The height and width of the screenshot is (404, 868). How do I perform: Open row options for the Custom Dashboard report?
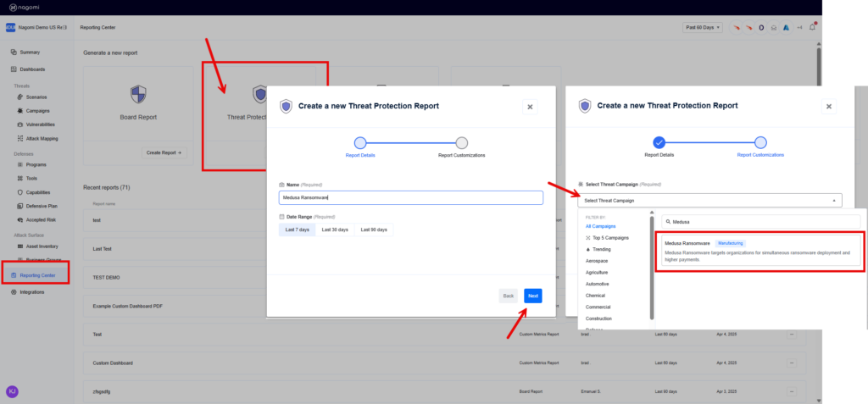point(792,363)
